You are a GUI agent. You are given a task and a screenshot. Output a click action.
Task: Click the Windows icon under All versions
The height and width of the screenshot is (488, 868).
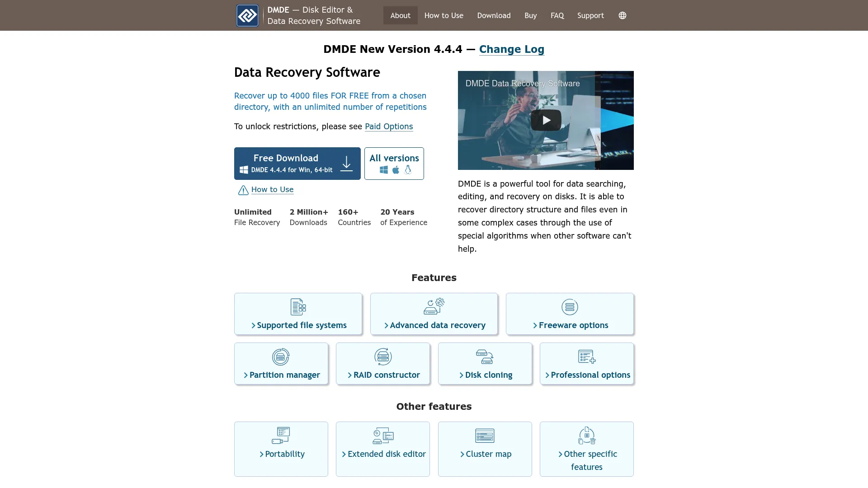tap(384, 170)
